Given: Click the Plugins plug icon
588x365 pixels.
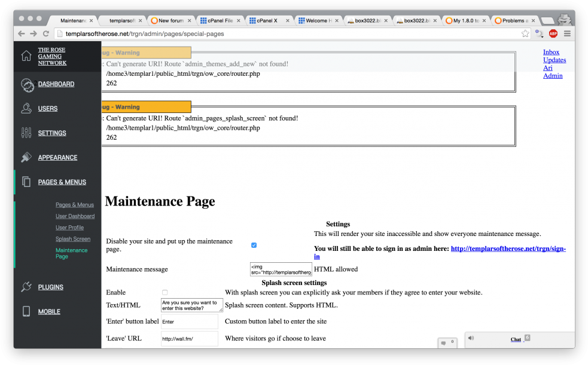Looking at the screenshot, I should [26, 287].
